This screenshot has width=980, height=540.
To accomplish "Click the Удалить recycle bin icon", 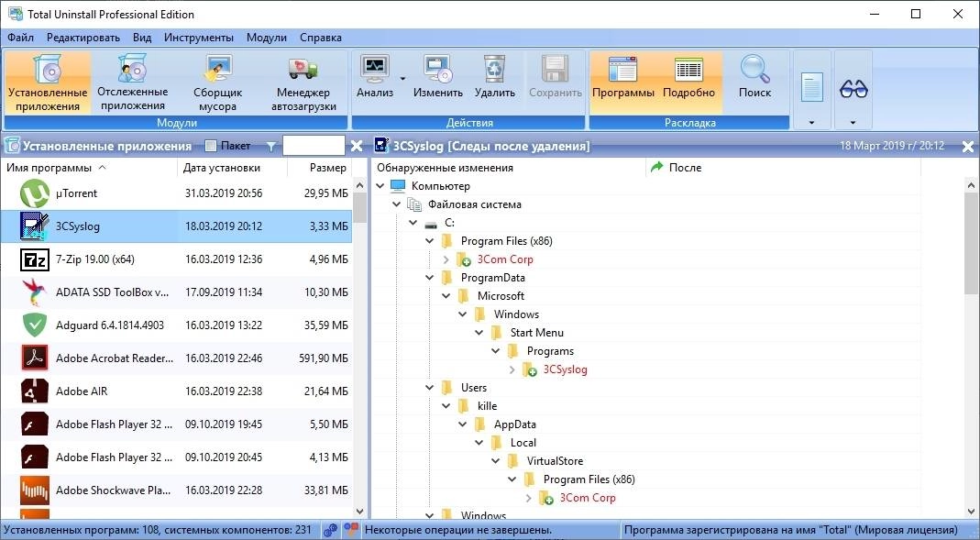I will pos(494,69).
